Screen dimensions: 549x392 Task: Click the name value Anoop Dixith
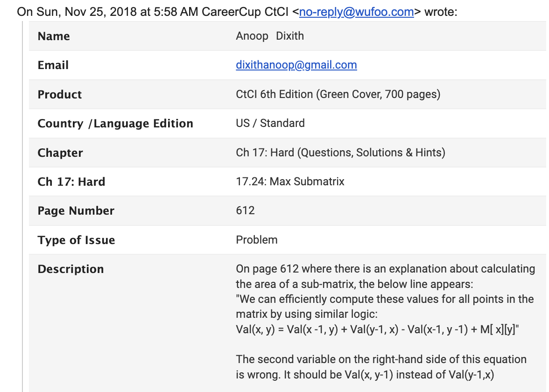[270, 35]
